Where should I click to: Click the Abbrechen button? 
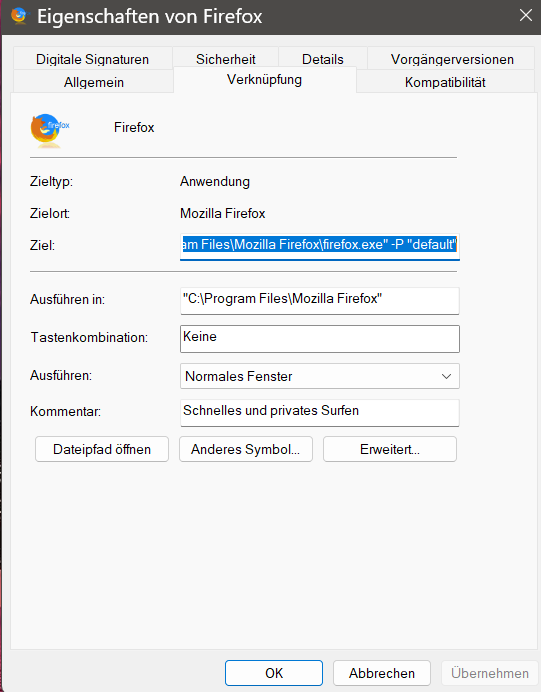(x=382, y=673)
